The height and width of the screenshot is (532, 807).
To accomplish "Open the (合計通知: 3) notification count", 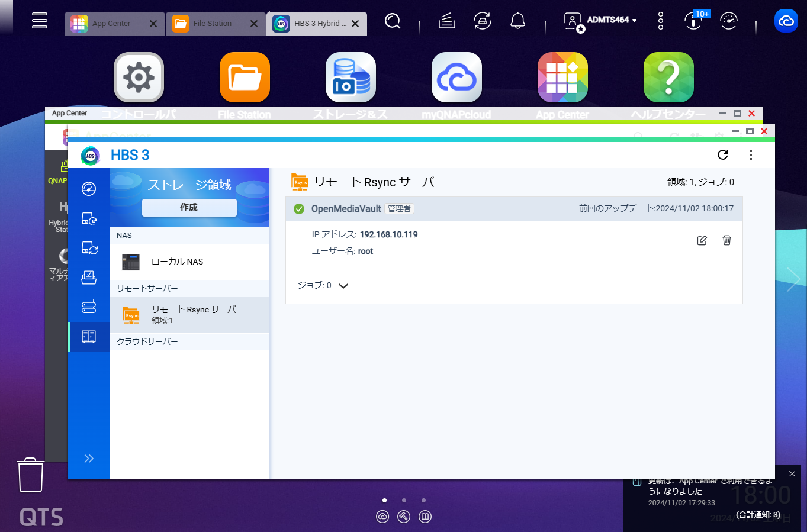I will tap(758, 515).
